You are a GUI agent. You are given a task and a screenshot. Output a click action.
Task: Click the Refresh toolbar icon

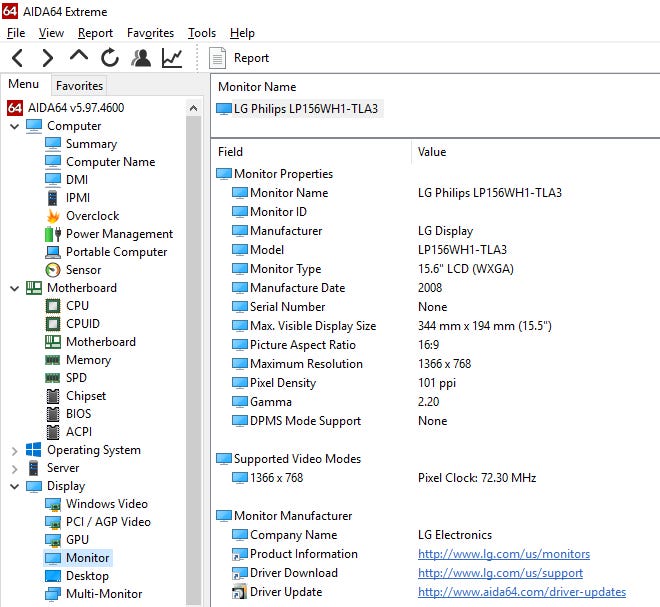coord(110,58)
